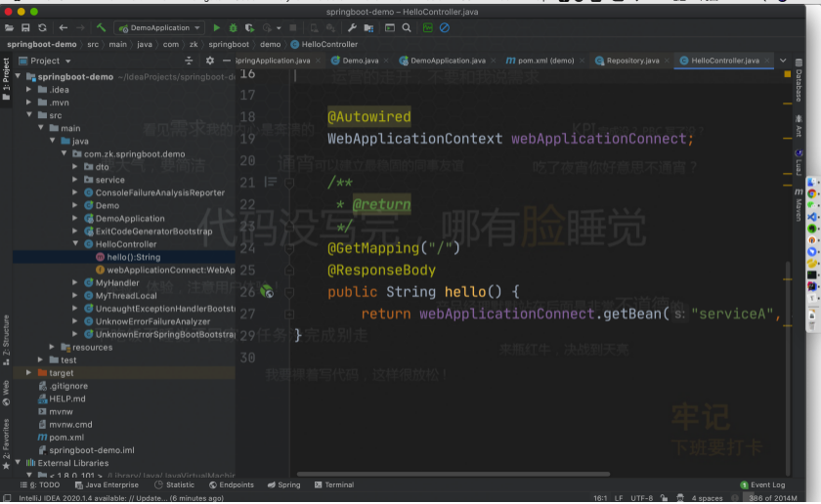Collapse all with project panel icon

coord(189,61)
